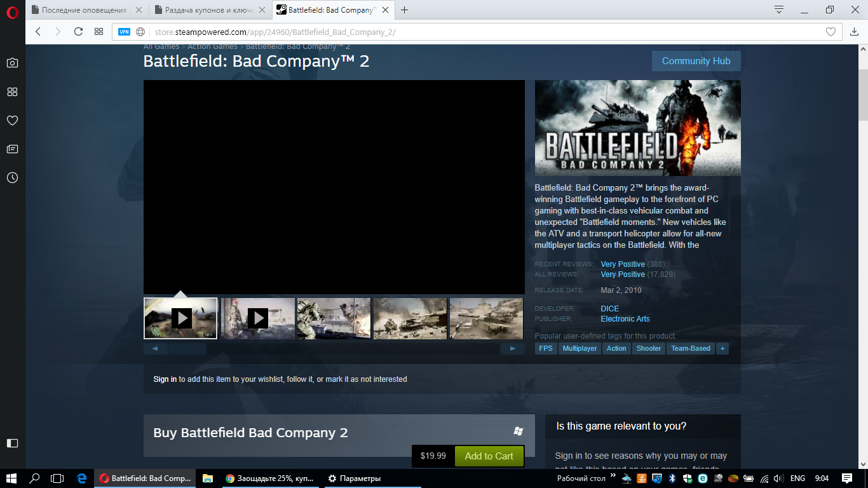868x488 pixels.
Task: Select the fourth thumbnail showing a tank
Action: tap(410, 318)
